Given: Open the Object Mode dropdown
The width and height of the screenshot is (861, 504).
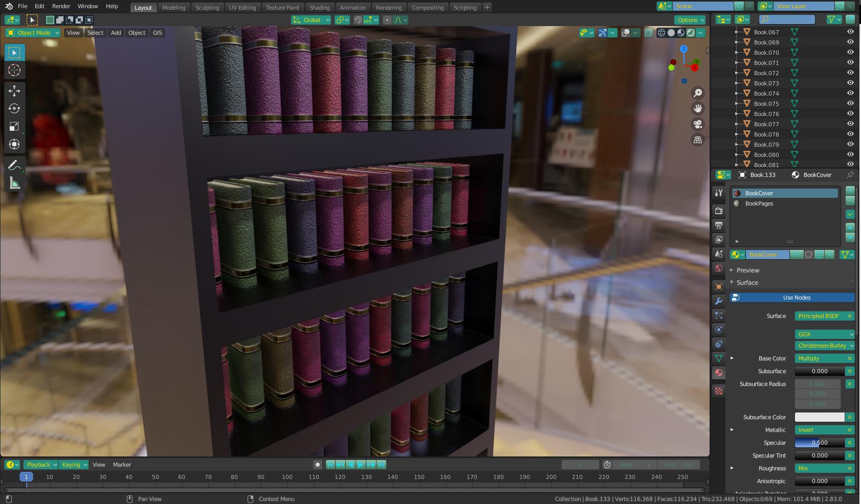Looking at the screenshot, I should pos(33,33).
